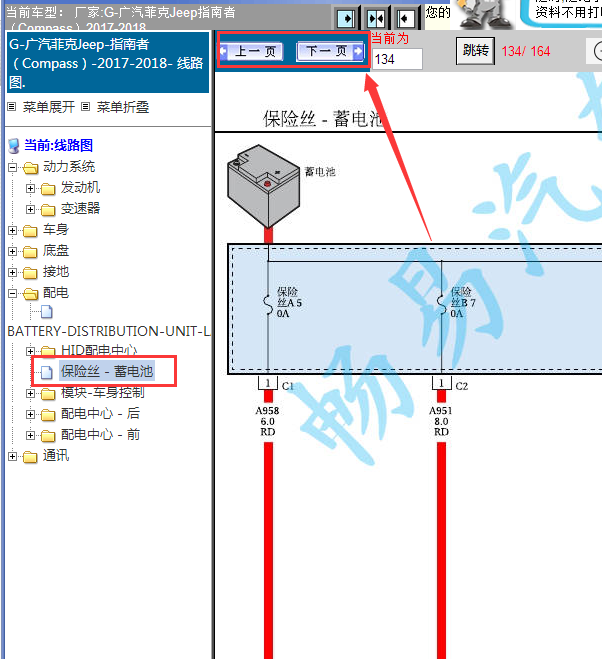The height and width of the screenshot is (659, 602).
Task: Click the page number input field showing 134
Action: (397, 59)
